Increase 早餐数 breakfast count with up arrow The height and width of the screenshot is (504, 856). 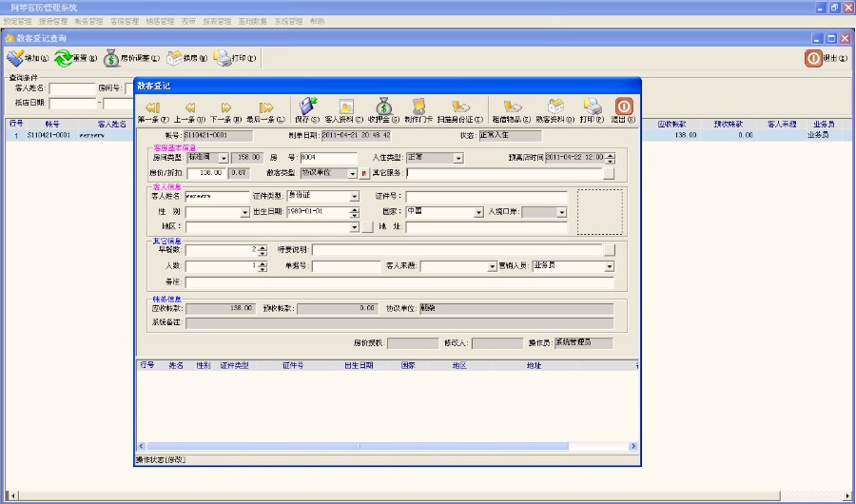coord(263,247)
